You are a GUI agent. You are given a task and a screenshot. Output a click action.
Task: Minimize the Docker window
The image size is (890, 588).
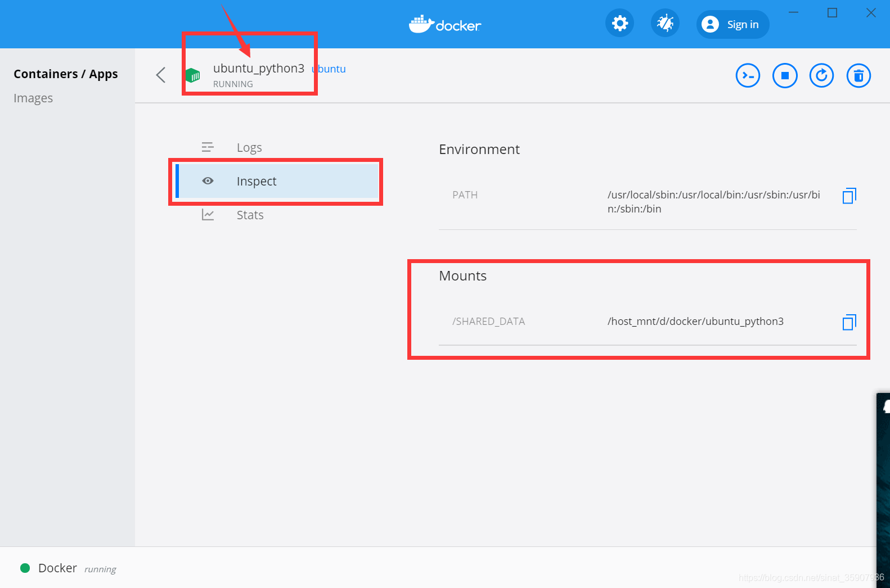(794, 12)
